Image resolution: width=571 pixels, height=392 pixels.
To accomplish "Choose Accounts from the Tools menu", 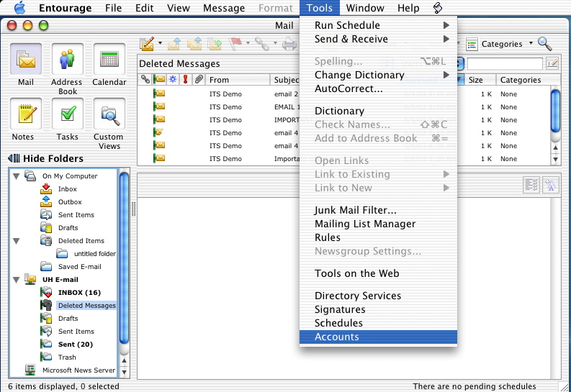I will coord(378,337).
